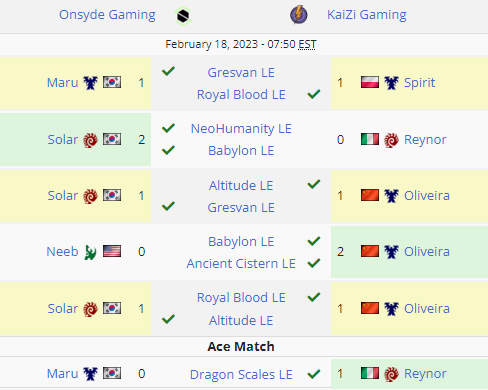The width and height of the screenshot is (488, 390).
Task: Click the Onsyde Gaming team logo icon
Action: pos(183,16)
